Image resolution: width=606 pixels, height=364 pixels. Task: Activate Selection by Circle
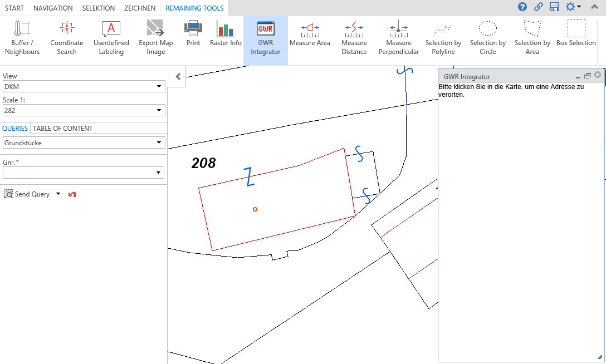coord(488,36)
